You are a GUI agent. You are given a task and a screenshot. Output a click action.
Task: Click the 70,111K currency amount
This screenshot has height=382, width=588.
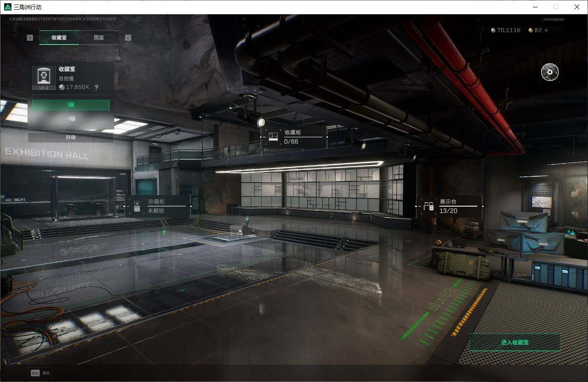509,30
